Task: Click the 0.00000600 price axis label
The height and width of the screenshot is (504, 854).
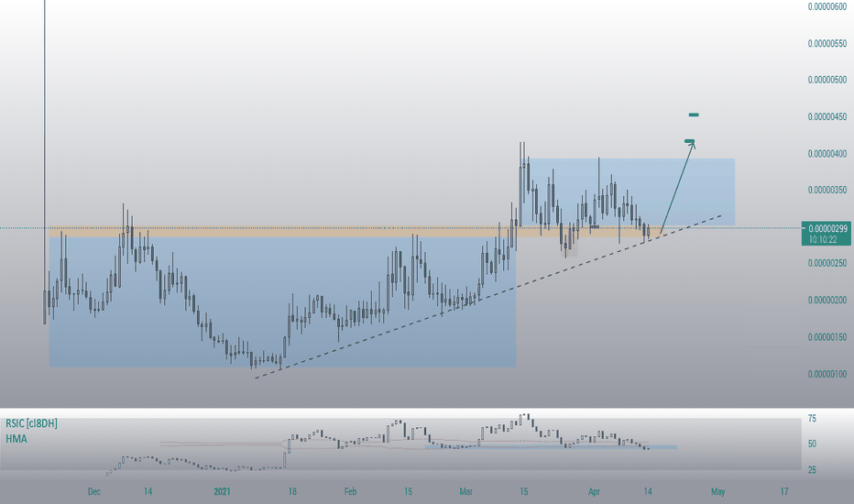Action: click(827, 6)
